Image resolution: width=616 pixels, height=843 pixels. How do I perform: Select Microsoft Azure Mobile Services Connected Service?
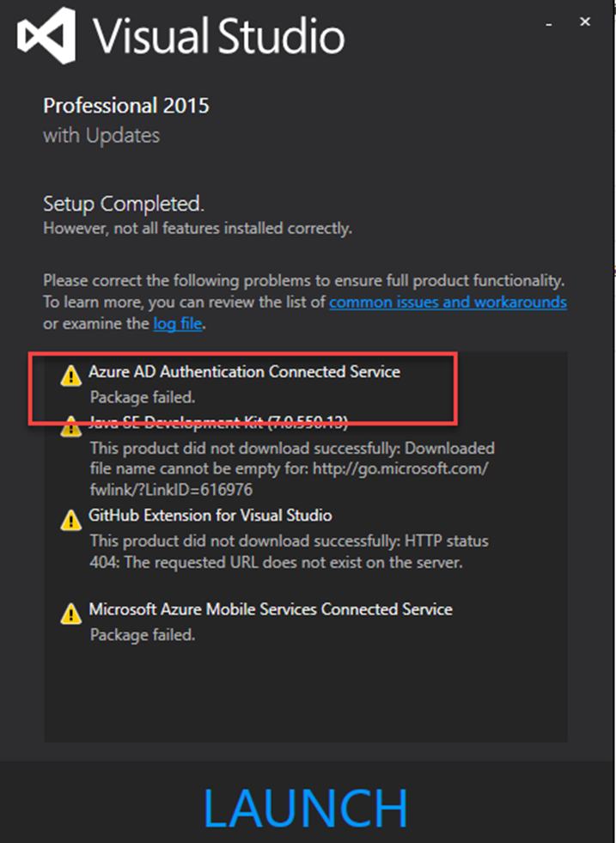click(271, 609)
